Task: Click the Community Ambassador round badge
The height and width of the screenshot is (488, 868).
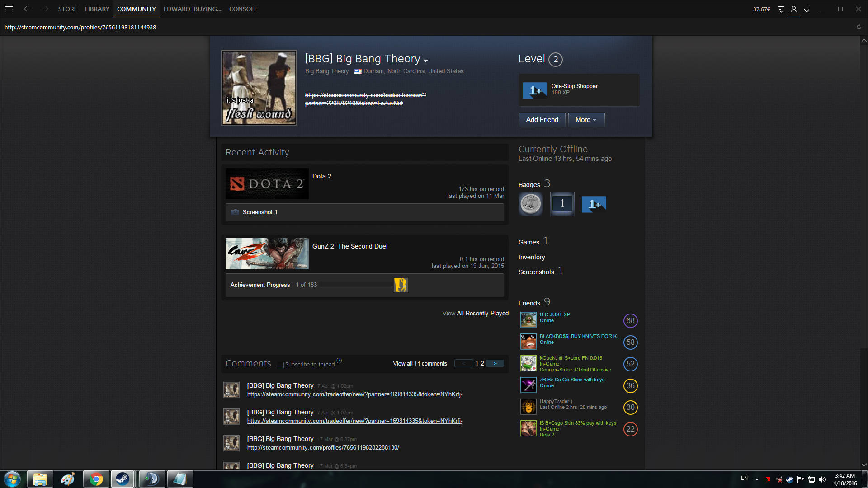Action: point(531,204)
